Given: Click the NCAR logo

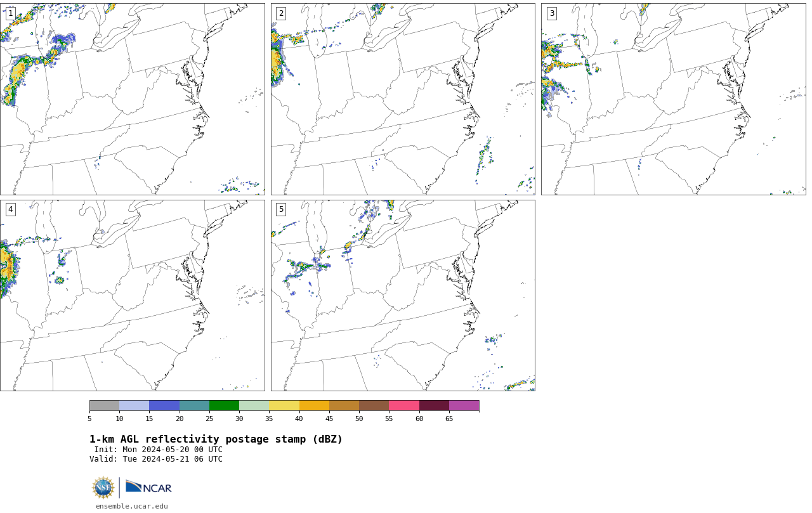Looking at the screenshot, I should tap(148, 487).
